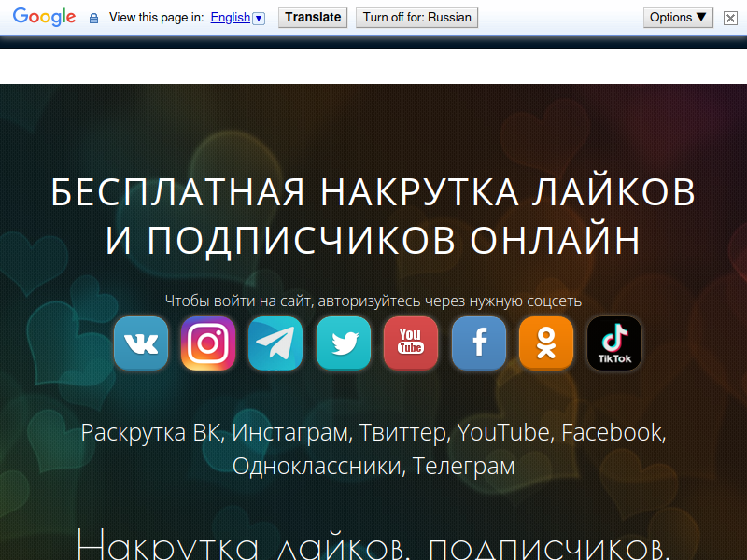This screenshot has height=560, width=747.
Task: Click the Translate button
Action: 313,18
